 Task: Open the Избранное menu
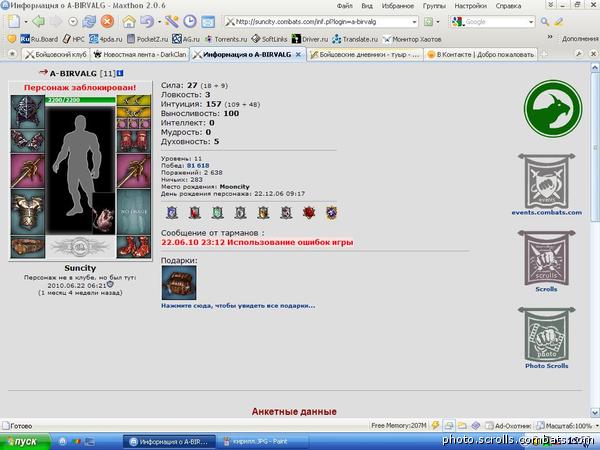pyautogui.click(x=398, y=6)
